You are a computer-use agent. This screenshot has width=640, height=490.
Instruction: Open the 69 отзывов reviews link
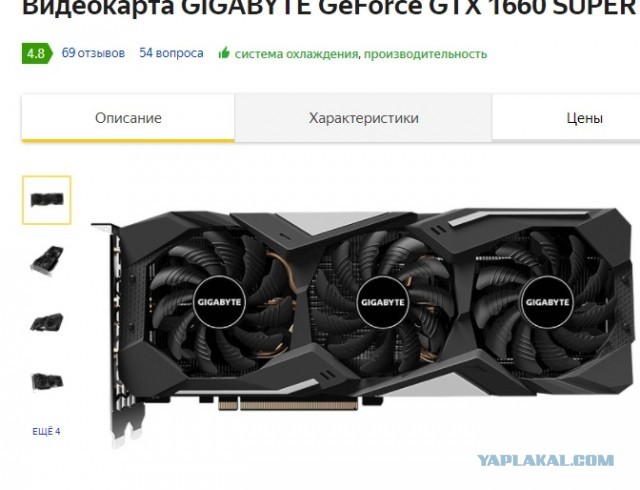click(93, 53)
